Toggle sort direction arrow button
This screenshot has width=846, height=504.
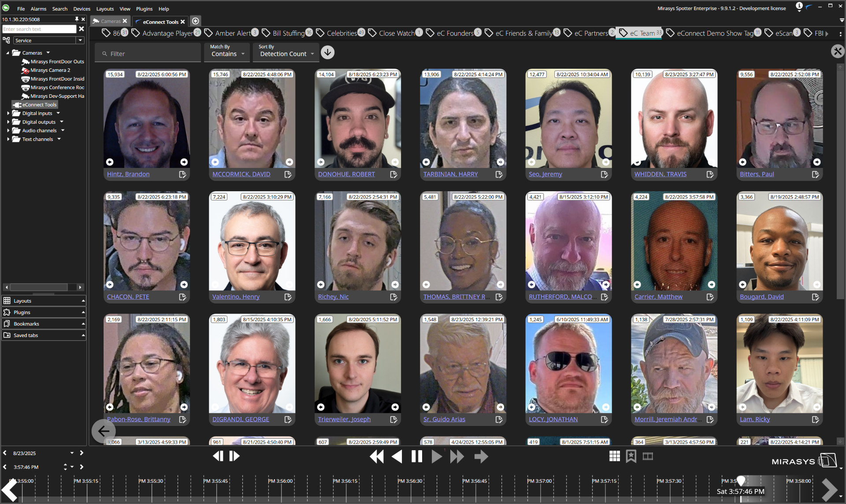click(x=327, y=52)
